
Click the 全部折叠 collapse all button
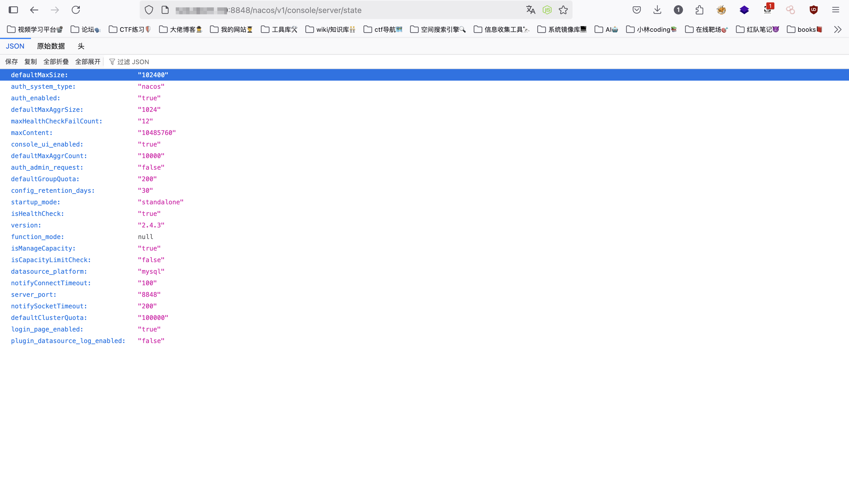tap(56, 62)
